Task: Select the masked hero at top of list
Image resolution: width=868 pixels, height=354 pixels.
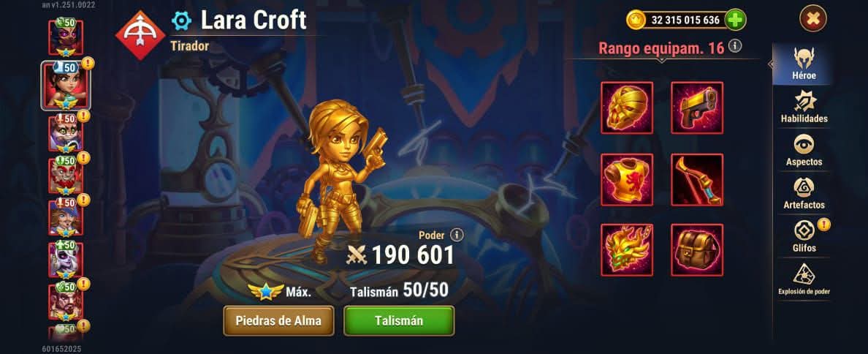Action: (66, 37)
